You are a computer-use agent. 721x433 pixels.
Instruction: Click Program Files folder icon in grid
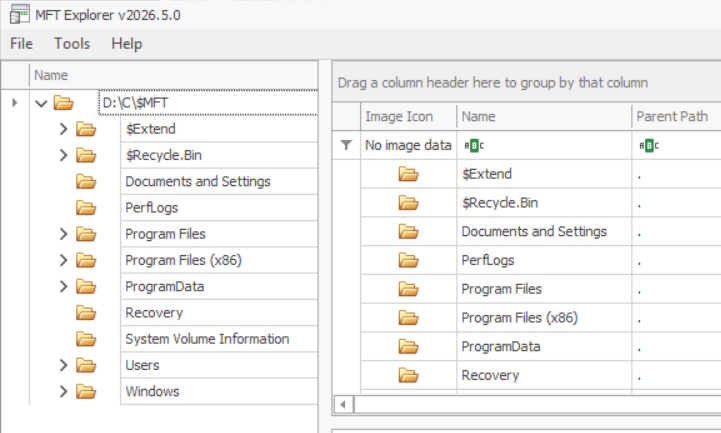point(408,289)
